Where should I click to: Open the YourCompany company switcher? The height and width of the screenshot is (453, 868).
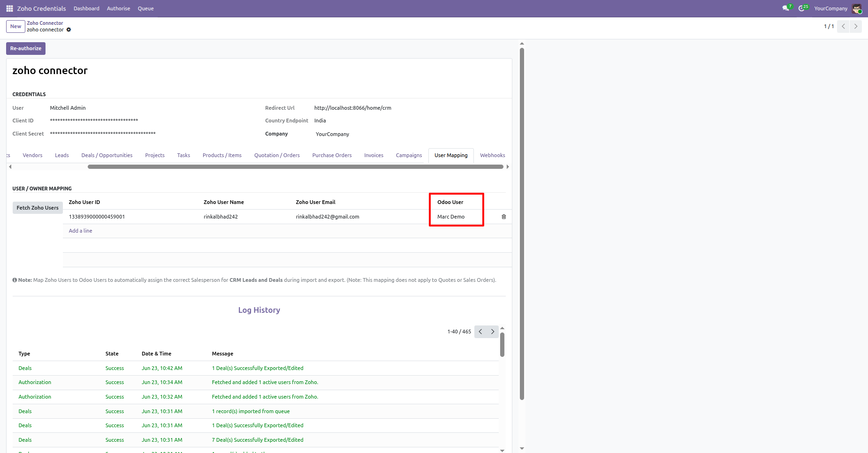coord(830,8)
